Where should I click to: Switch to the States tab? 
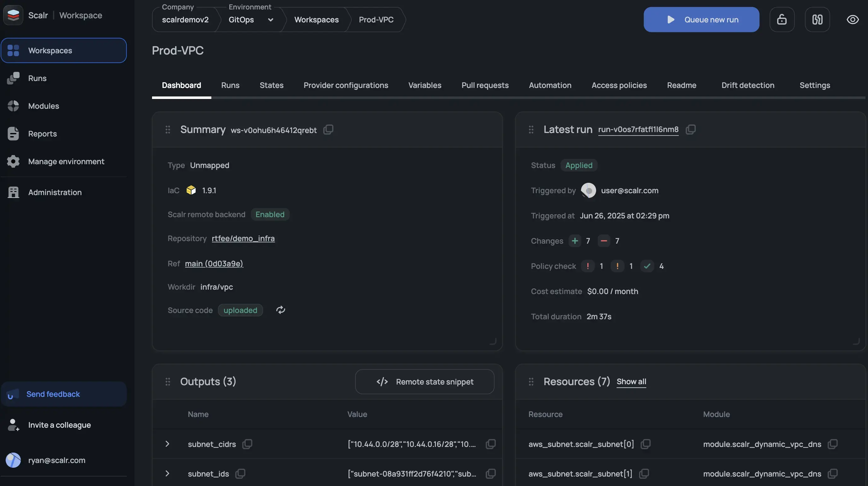pos(271,85)
